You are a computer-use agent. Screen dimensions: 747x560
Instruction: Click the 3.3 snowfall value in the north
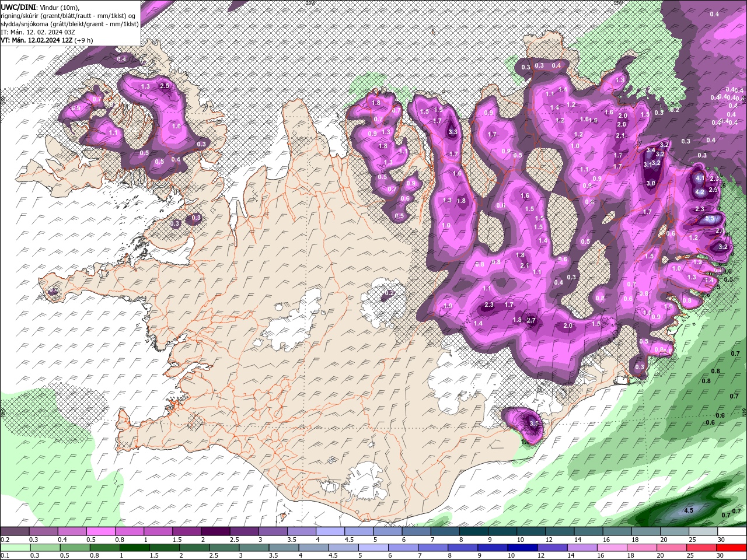pyautogui.click(x=452, y=132)
